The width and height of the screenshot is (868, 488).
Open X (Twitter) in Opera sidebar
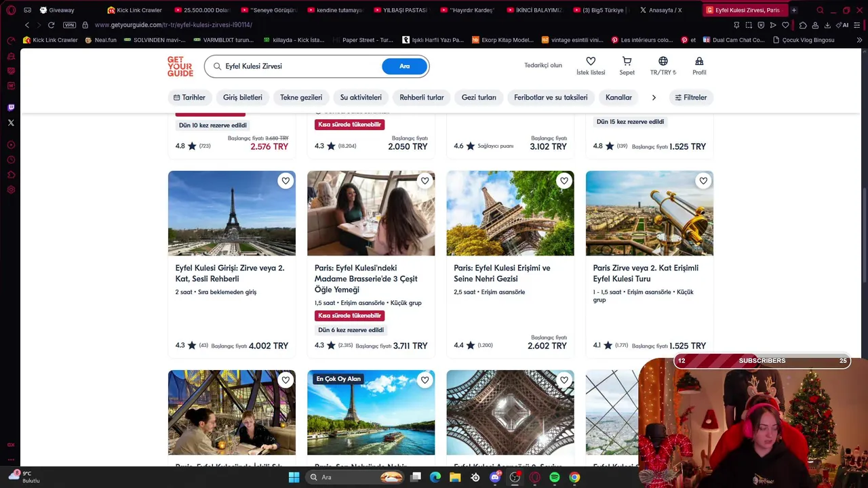(x=11, y=123)
